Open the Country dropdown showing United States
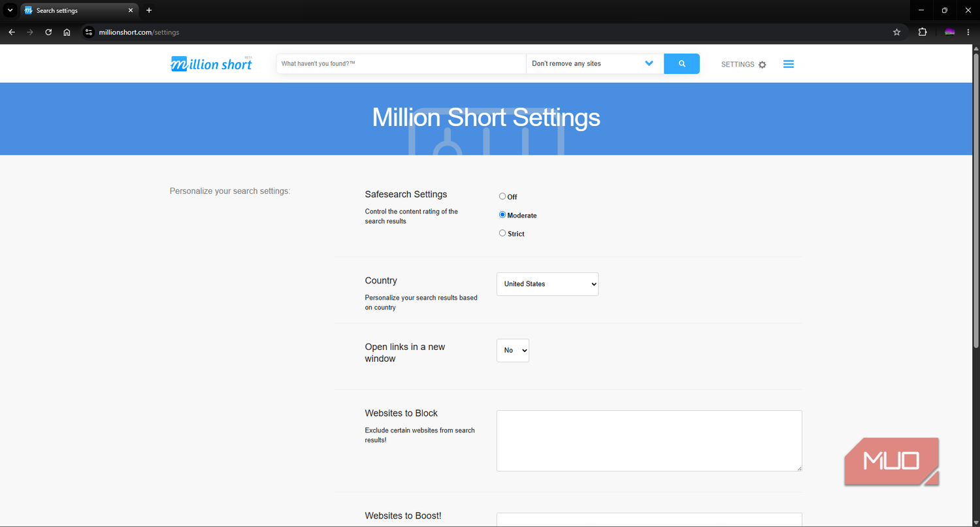Image resolution: width=980 pixels, height=527 pixels. tap(547, 284)
